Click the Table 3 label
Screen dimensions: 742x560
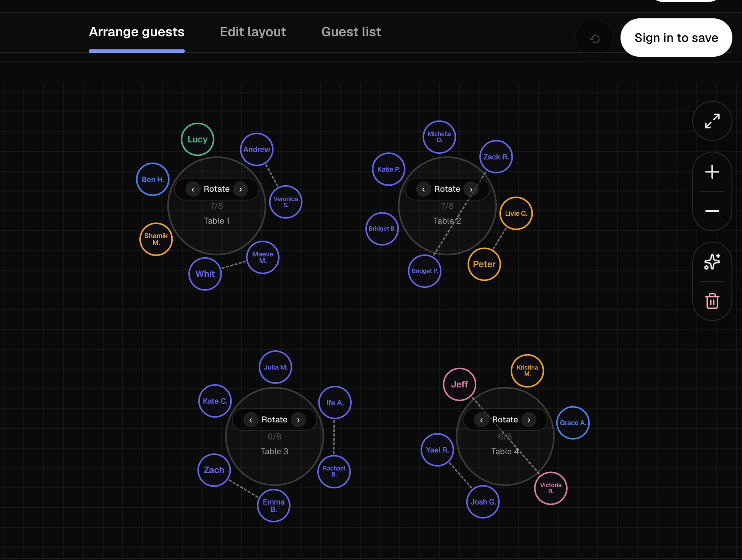[x=274, y=452]
